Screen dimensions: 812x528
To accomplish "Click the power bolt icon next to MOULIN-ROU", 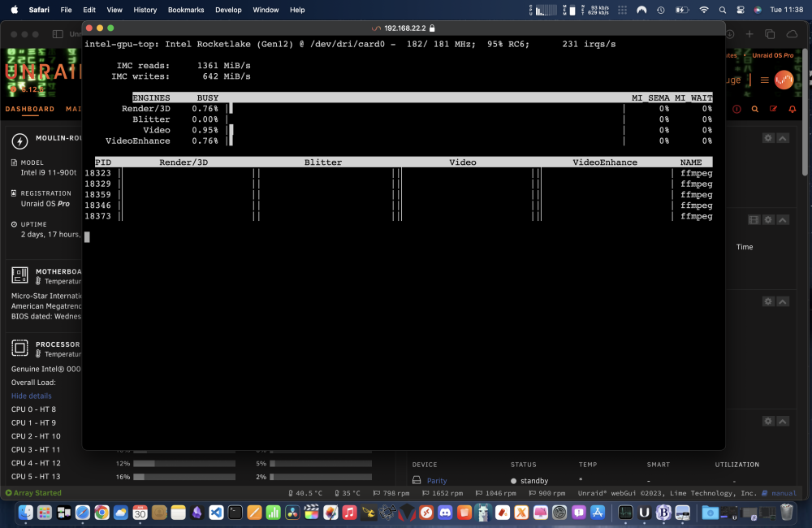I will pos(19,141).
